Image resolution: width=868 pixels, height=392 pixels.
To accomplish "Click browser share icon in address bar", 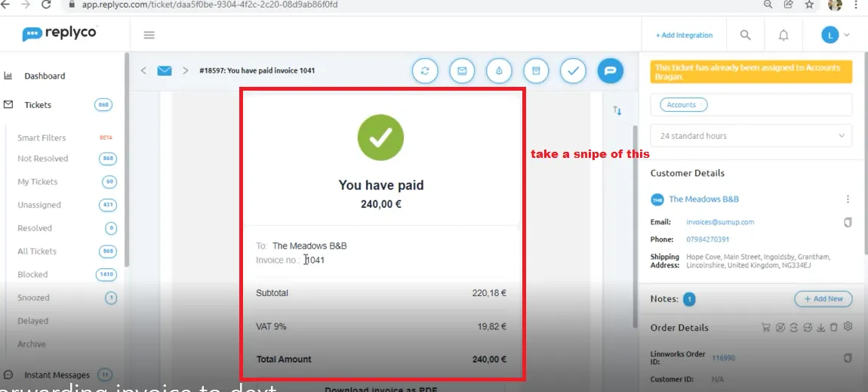I will pyautogui.click(x=788, y=5).
